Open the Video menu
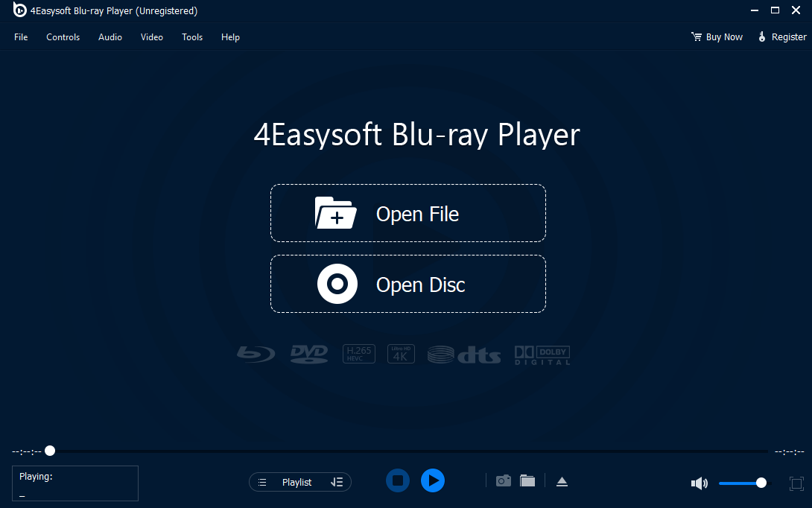This screenshot has width=812, height=508. (x=152, y=36)
